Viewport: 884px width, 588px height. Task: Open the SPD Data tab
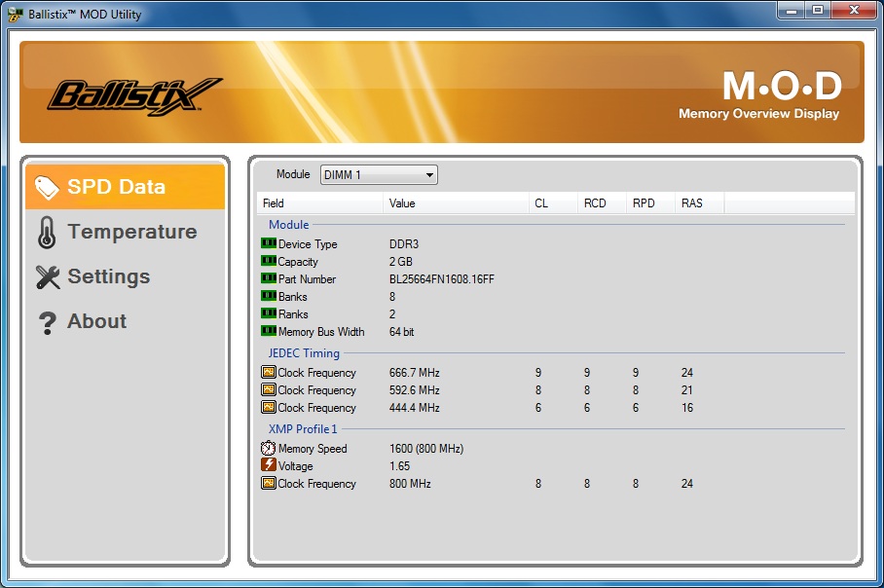pyautogui.click(x=126, y=187)
